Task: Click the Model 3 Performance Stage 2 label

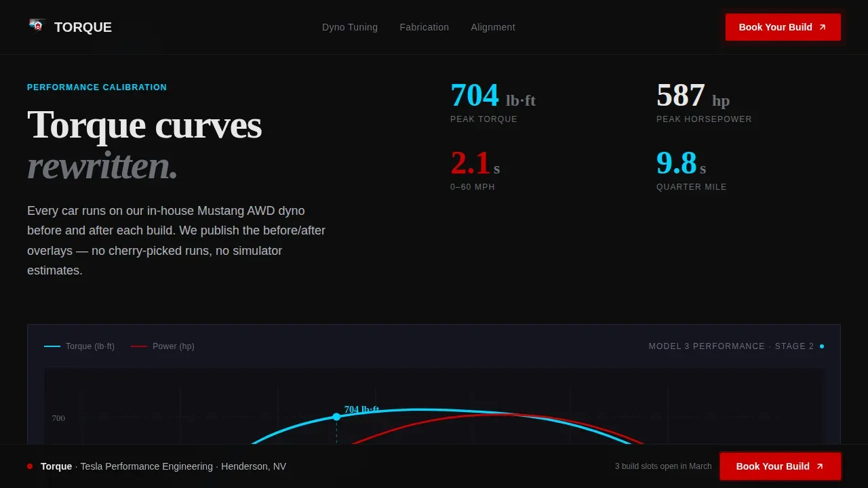Action: click(x=731, y=346)
